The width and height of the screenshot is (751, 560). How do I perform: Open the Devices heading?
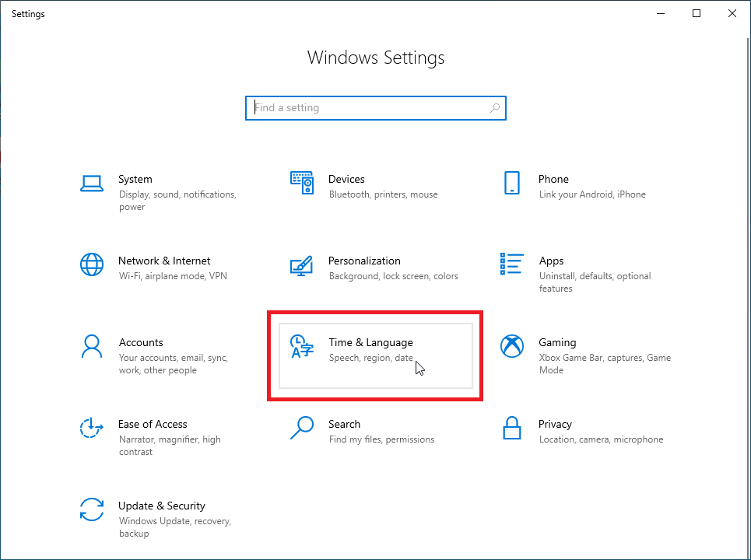coord(346,179)
